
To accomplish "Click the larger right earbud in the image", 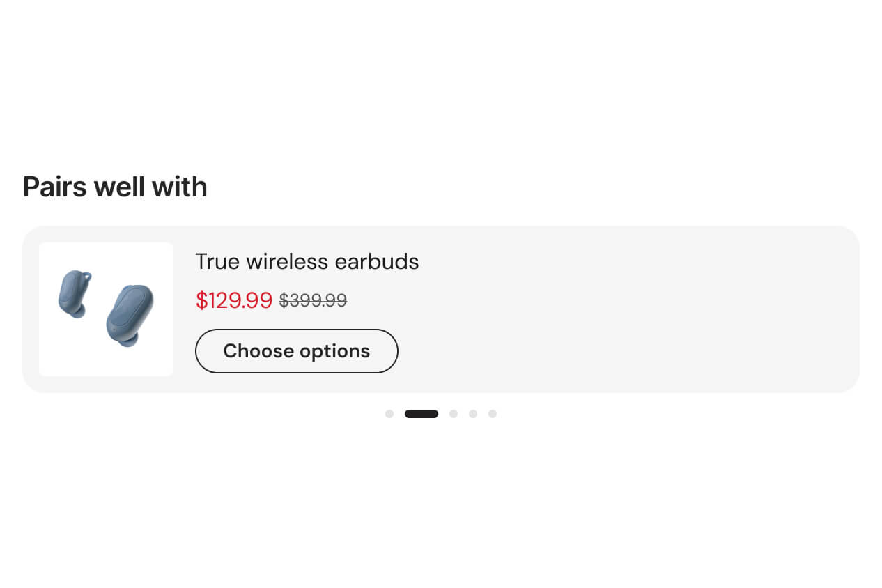I will pos(130,315).
